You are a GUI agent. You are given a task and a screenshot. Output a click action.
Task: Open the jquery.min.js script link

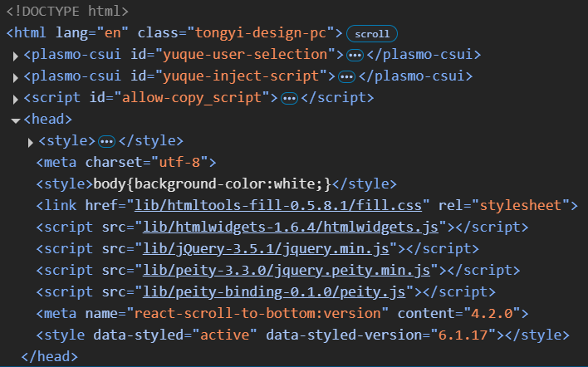266,249
